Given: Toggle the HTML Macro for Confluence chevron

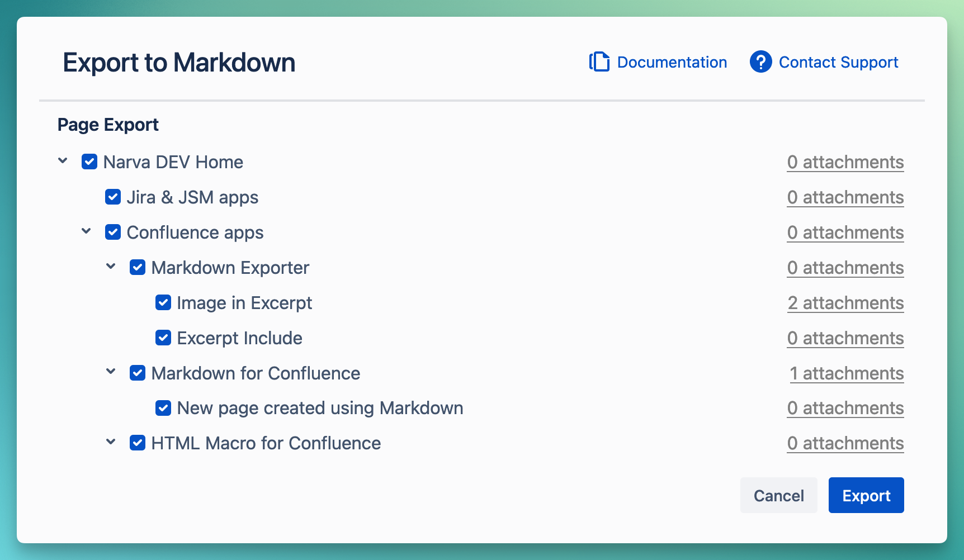Looking at the screenshot, I should [x=111, y=442].
